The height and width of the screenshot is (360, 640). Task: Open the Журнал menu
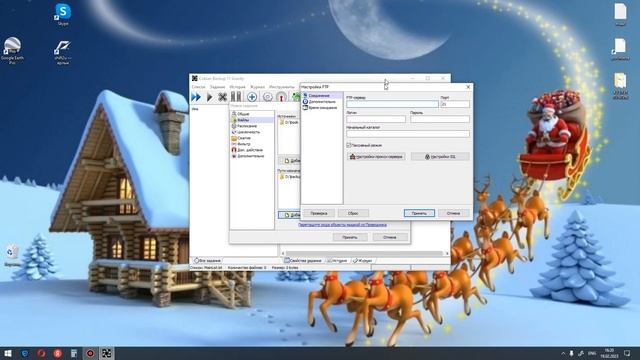(257, 87)
